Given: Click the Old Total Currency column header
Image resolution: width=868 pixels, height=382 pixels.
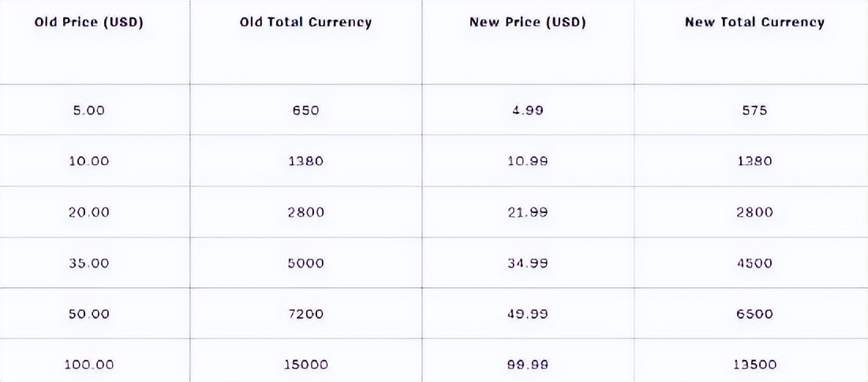Looking at the screenshot, I should (305, 23).
